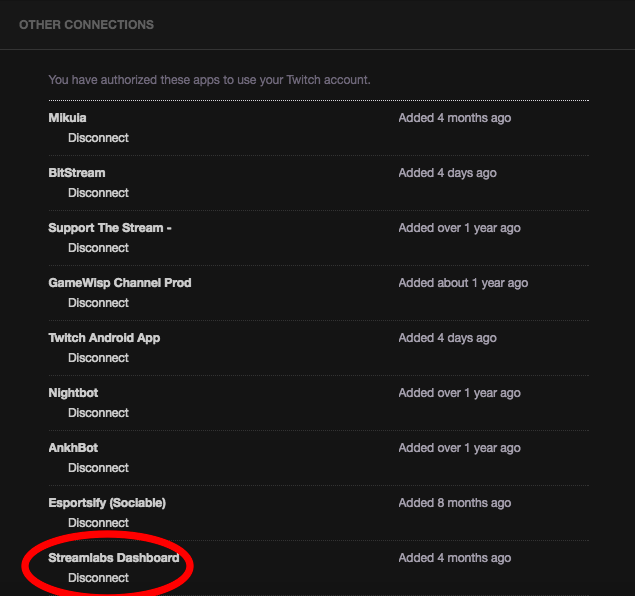
Task: Click the Streamlabs Dashboard title
Action: 113,558
